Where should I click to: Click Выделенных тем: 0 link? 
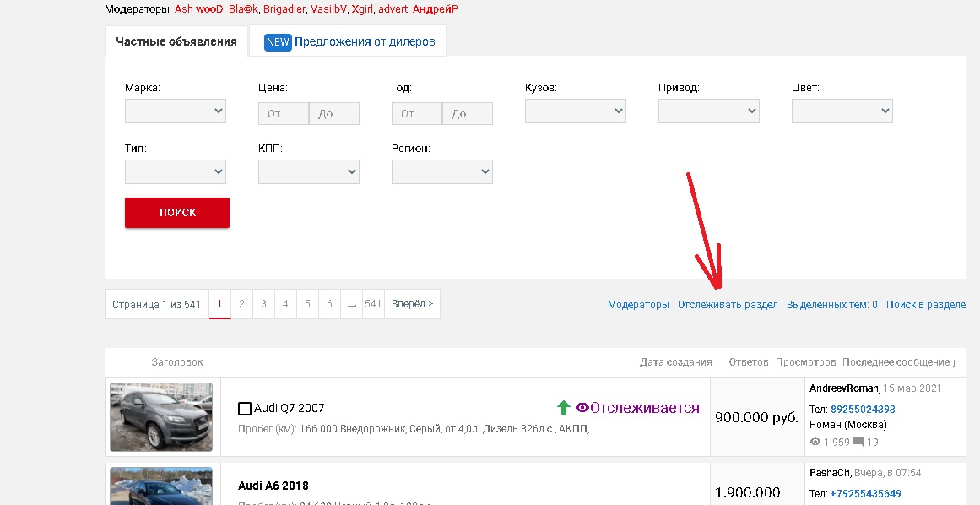coord(832,305)
